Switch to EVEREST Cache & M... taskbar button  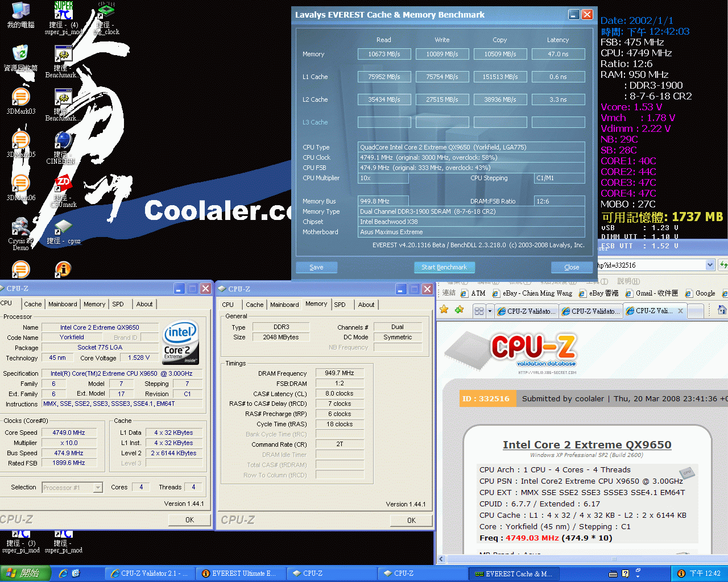click(515, 573)
